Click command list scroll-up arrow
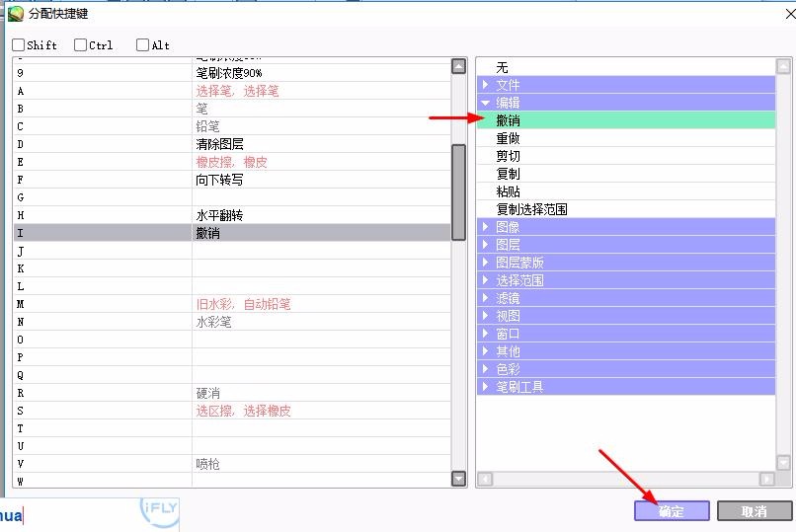796x532 pixels. [783, 66]
